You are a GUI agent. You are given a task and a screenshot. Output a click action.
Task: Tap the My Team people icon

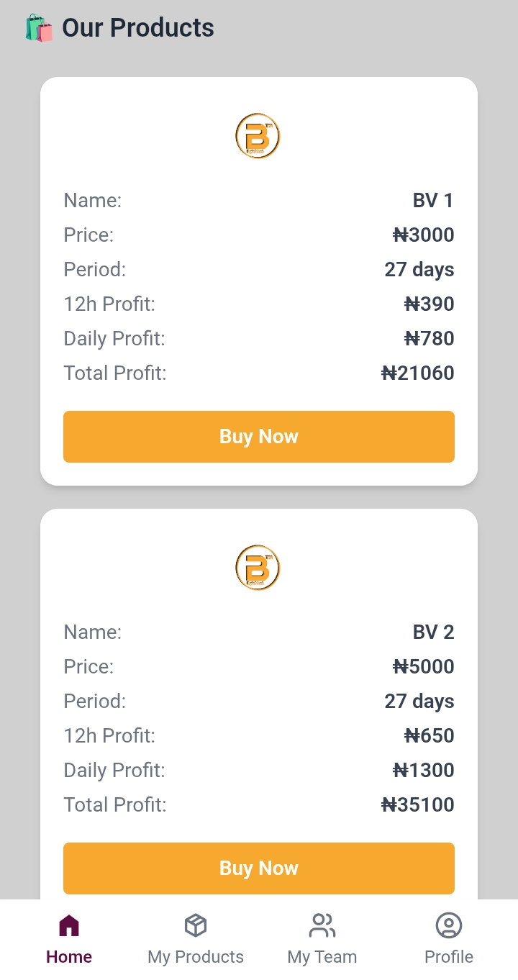pyautogui.click(x=322, y=925)
